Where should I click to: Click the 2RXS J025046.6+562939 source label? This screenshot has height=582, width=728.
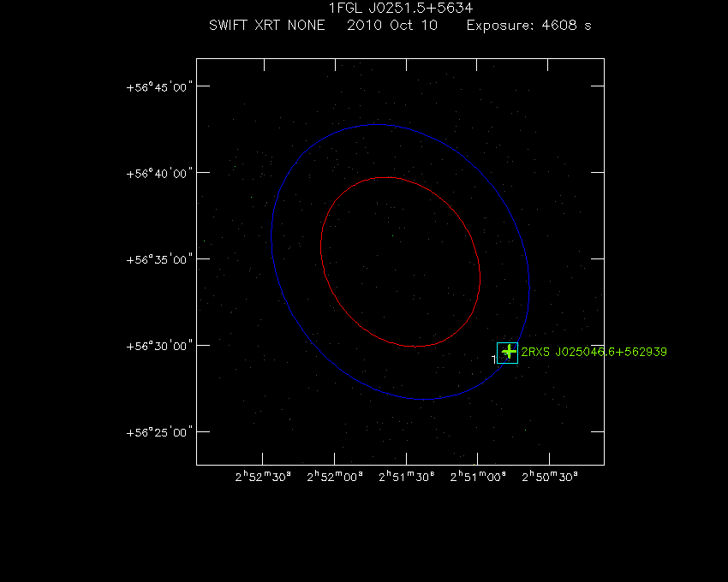click(x=594, y=352)
